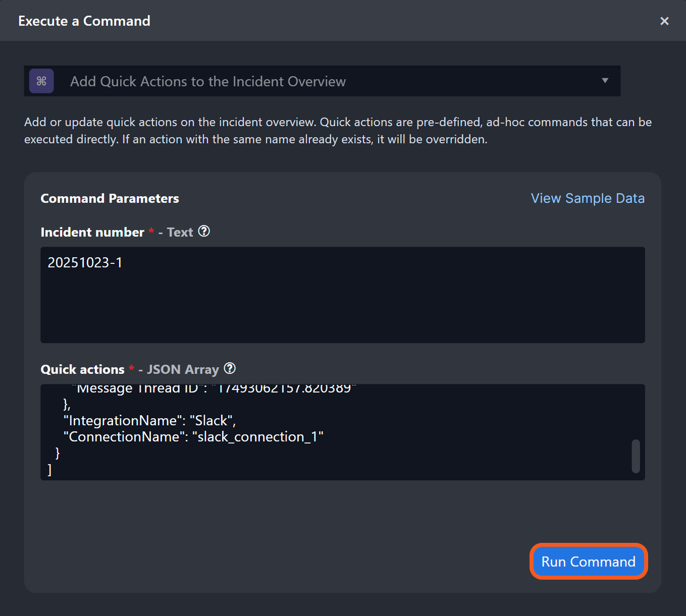Place cursor on the ConnectionName JSON line

193,437
